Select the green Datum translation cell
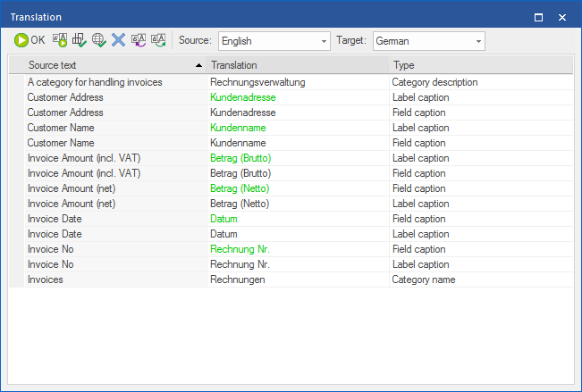Viewport: 582px width, 392px height. (x=224, y=219)
